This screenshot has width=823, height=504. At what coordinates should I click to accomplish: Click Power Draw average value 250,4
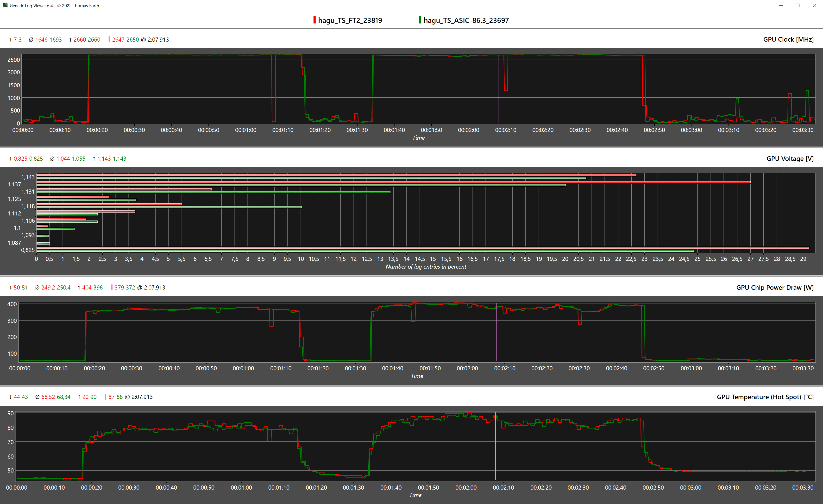coord(63,288)
